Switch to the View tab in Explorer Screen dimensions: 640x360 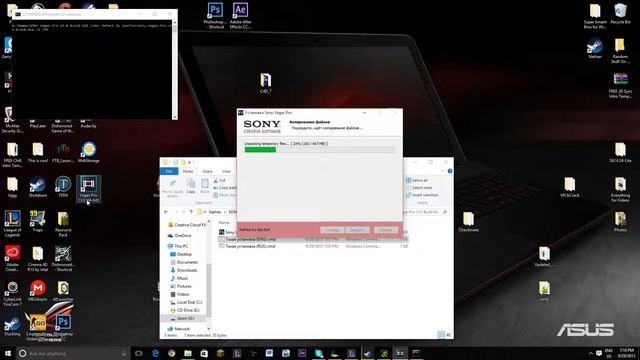pyautogui.click(x=226, y=171)
